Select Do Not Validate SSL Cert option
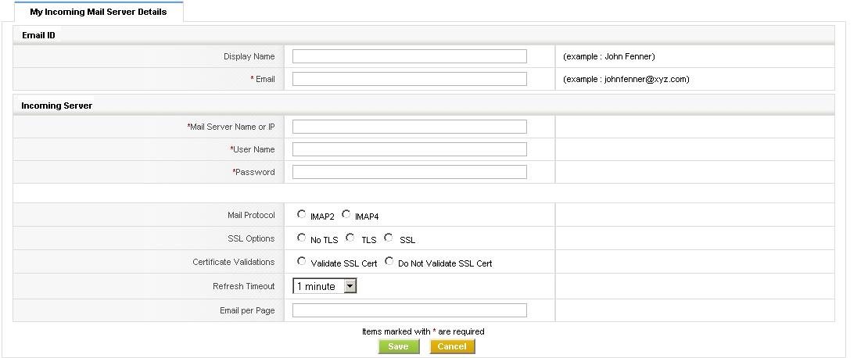The width and height of the screenshot is (868, 358). coord(389,260)
